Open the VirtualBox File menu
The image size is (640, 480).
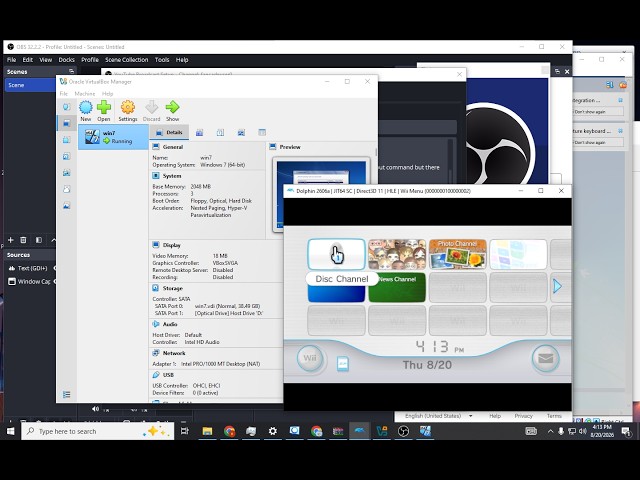64,93
